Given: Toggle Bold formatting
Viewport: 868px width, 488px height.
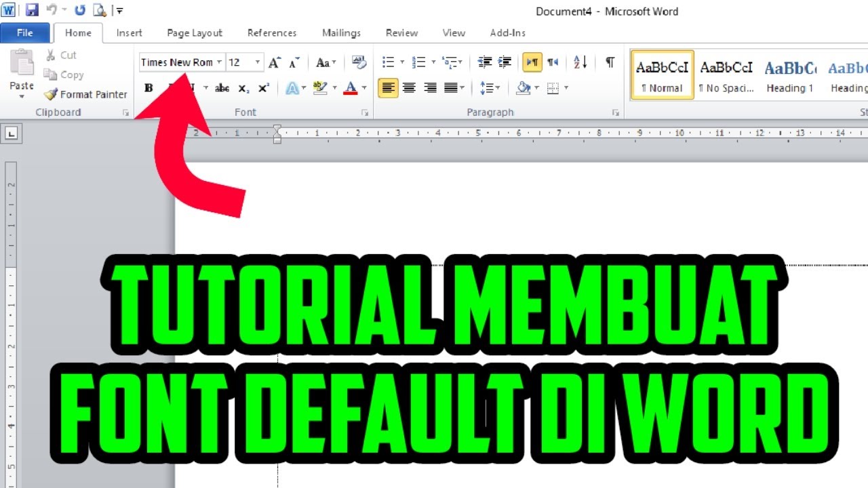Looking at the screenshot, I should (149, 88).
